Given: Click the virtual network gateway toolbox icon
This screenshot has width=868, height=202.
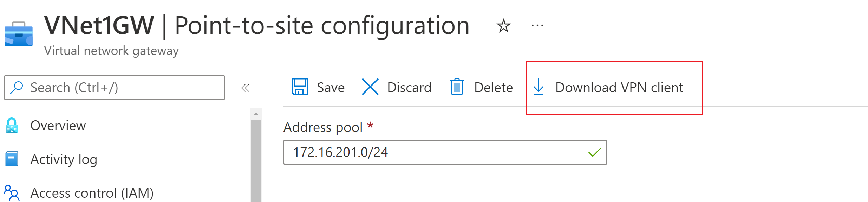Looking at the screenshot, I should [x=18, y=34].
